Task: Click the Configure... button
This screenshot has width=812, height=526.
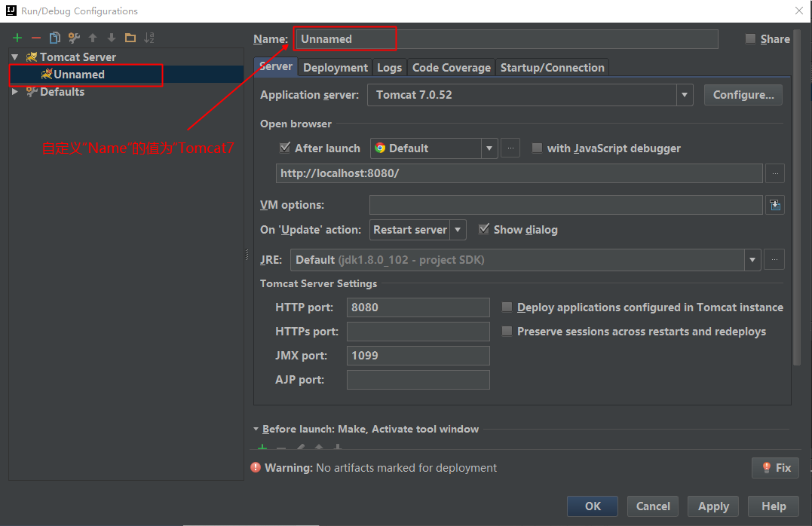Action: (x=743, y=95)
